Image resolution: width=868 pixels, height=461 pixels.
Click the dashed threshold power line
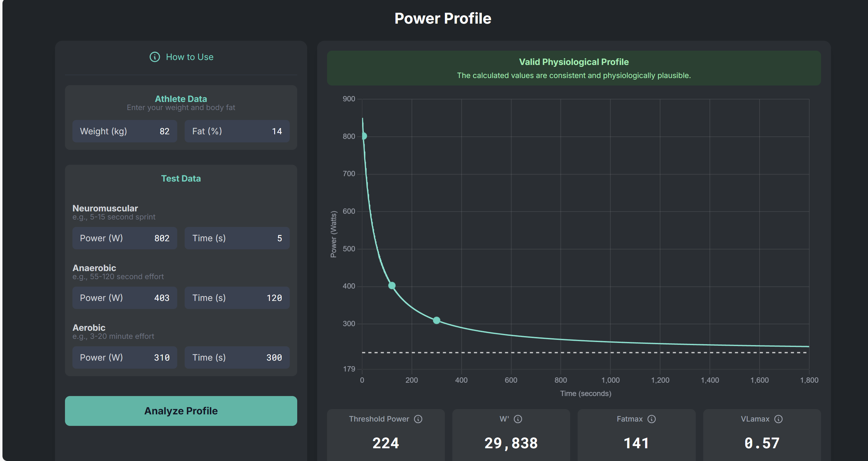click(x=573, y=353)
